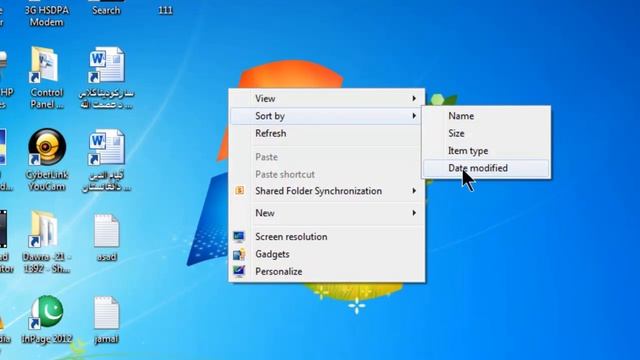
Task: Sort desktop icons by Item type
Action: [x=486, y=151]
